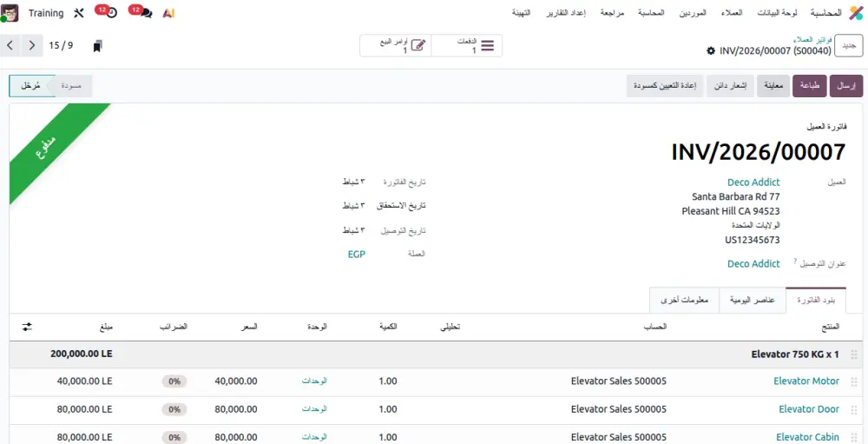Open the Review (مراجعة) menu
Screen dimensions: 868x444
click(x=612, y=13)
